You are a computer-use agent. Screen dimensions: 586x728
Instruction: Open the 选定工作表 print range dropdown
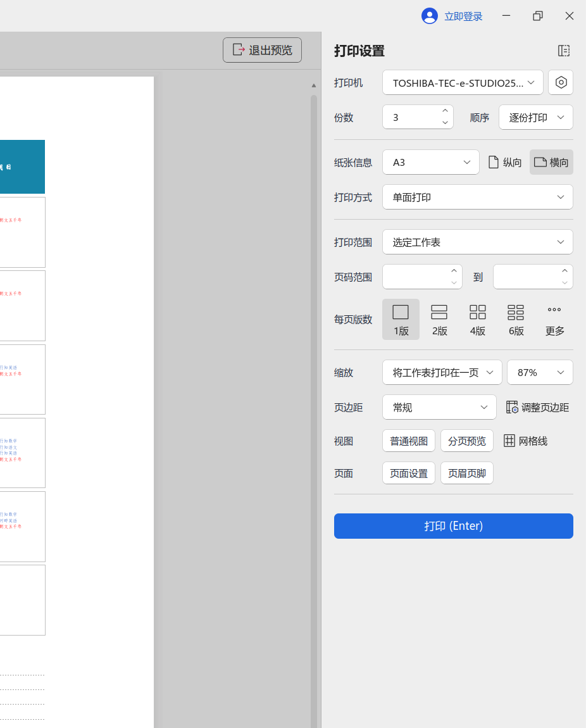pyautogui.click(x=477, y=242)
